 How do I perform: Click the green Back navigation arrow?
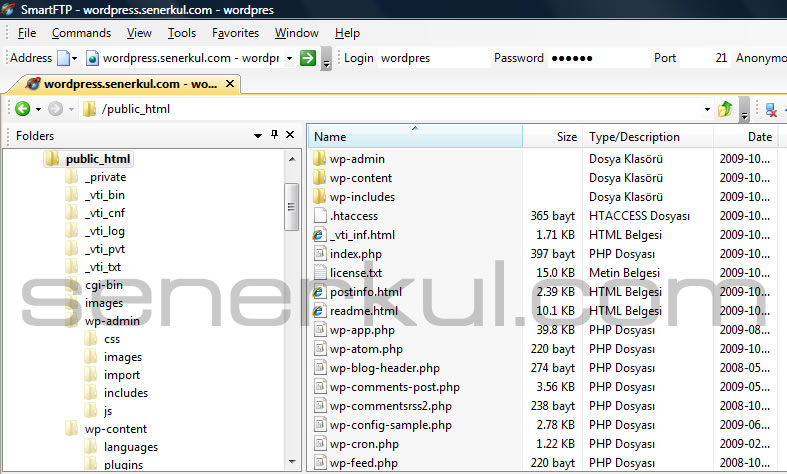coord(23,108)
